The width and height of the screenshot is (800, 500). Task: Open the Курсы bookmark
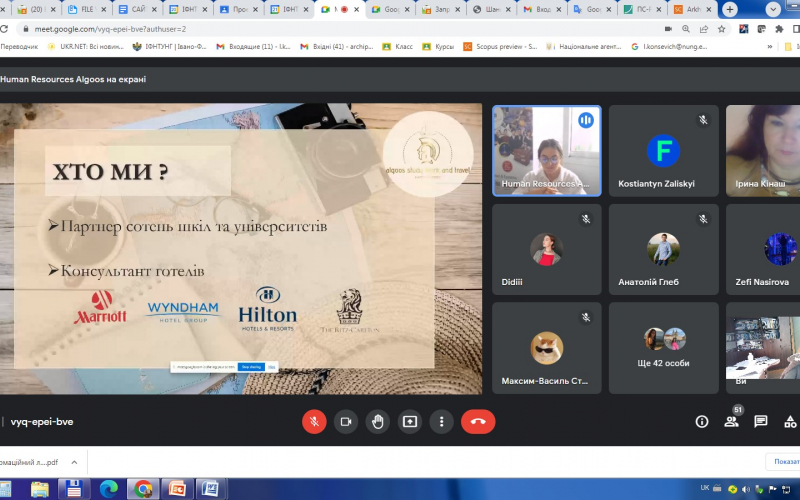click(438, 46)
